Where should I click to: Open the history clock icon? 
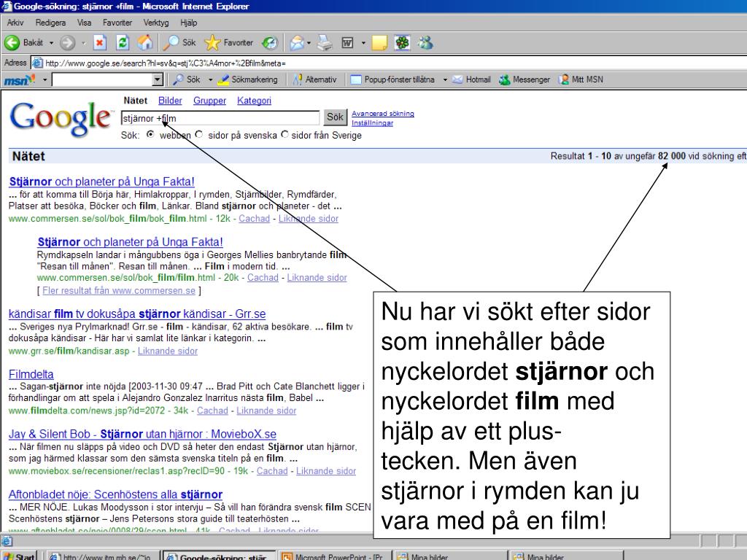270,43
